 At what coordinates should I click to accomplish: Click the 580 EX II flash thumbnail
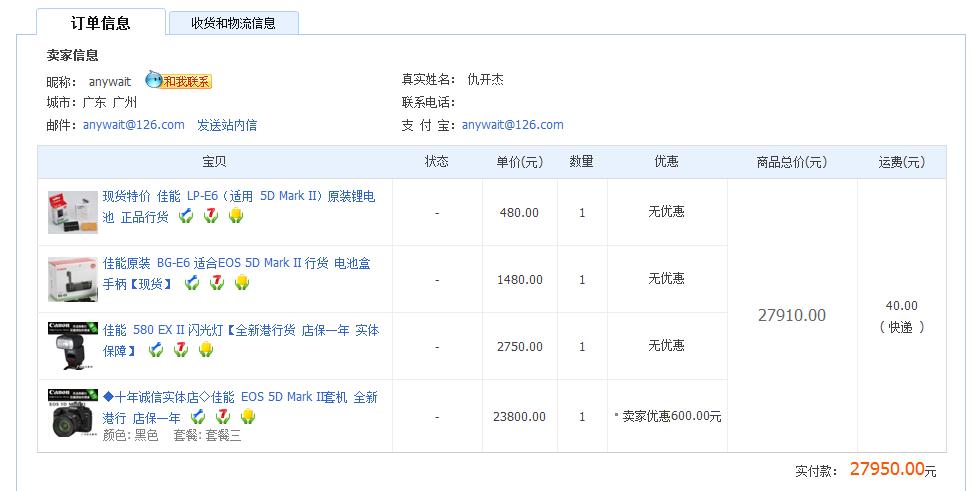click(x=73, y=345)
